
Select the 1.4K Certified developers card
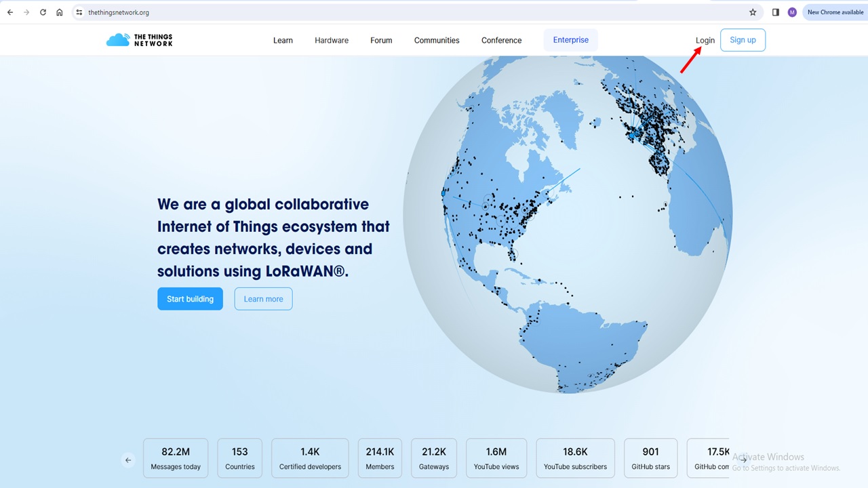[x=310, y=458]
